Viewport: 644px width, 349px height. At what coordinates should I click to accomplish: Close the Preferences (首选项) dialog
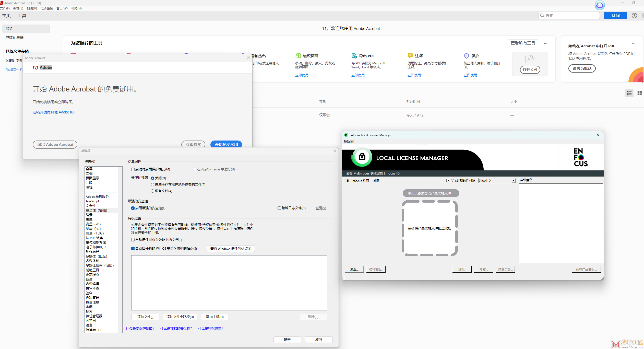(335, 151)
